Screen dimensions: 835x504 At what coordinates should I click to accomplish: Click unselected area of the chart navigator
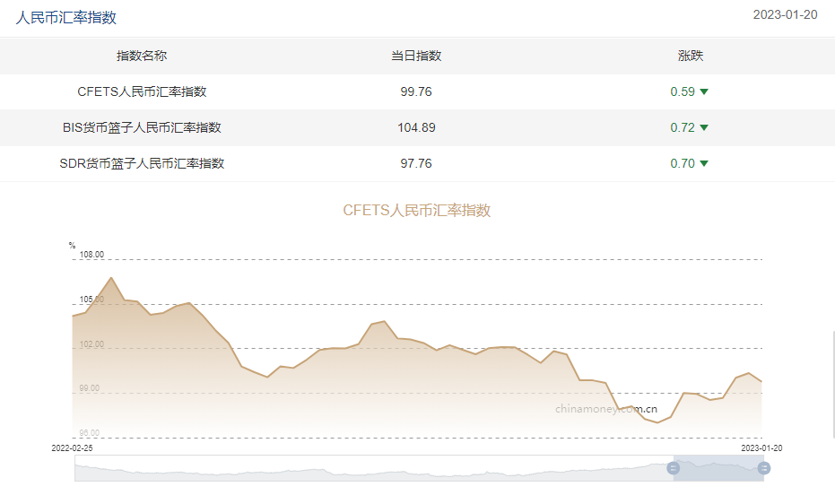pos(359,468)
